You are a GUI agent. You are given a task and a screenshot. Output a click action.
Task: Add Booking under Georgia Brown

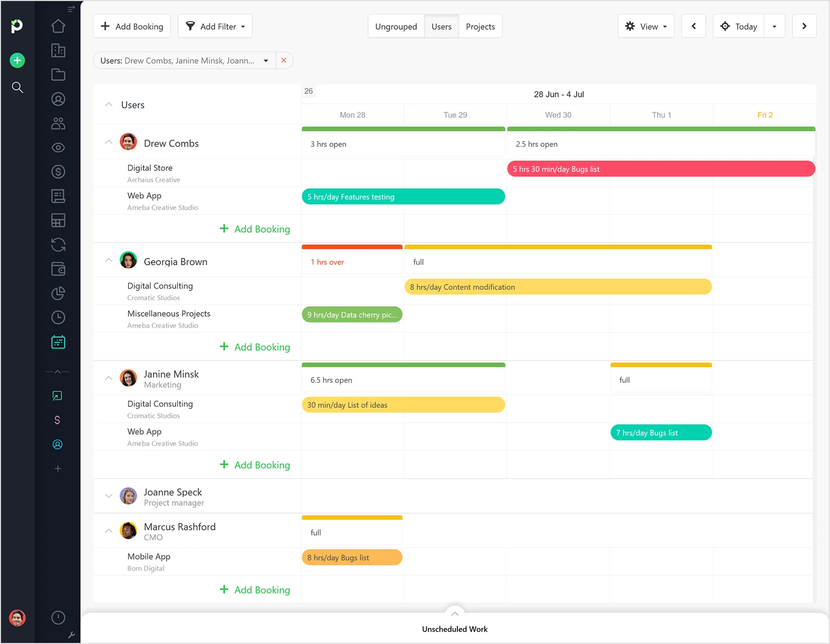coord(255,347)
